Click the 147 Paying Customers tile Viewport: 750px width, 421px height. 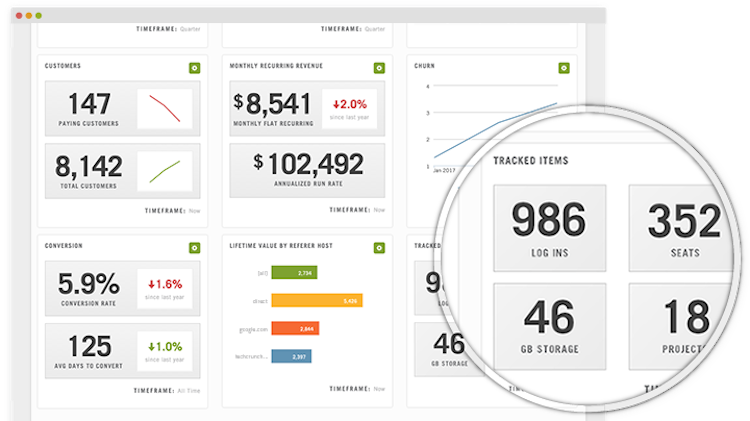click(x=122, y=109)
